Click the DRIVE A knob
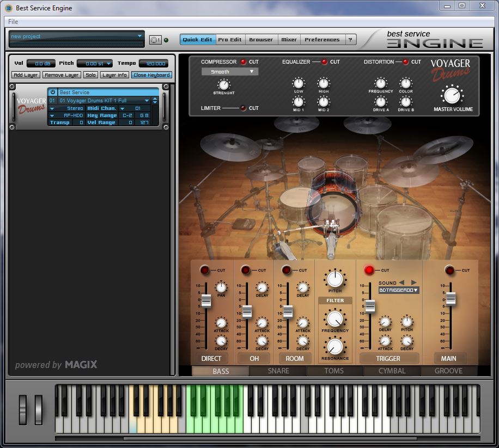Viewport: 499px width, 448px height. coord(381,102)
